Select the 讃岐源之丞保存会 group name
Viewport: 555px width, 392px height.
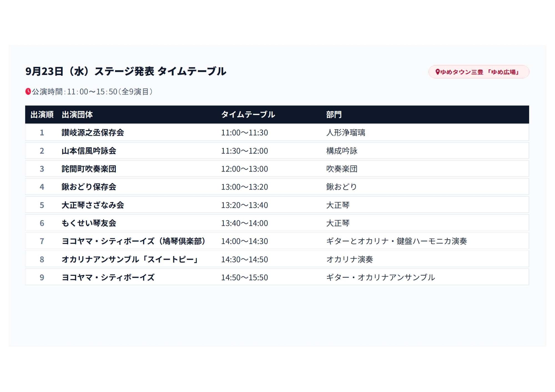tap(93, 133)
